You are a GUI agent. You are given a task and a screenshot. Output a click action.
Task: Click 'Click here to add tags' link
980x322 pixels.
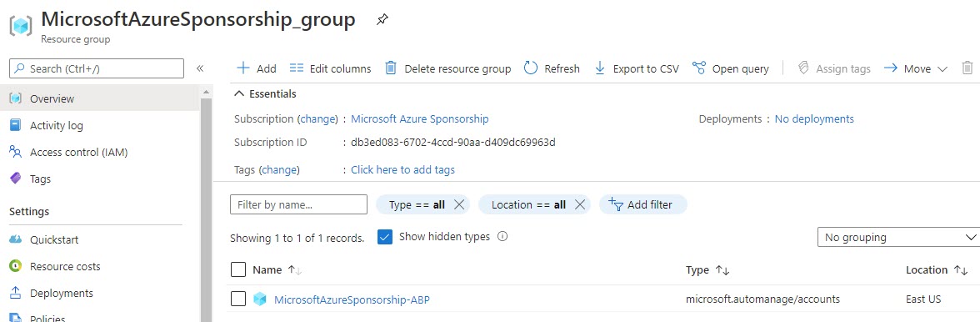(x=403, y=169)
